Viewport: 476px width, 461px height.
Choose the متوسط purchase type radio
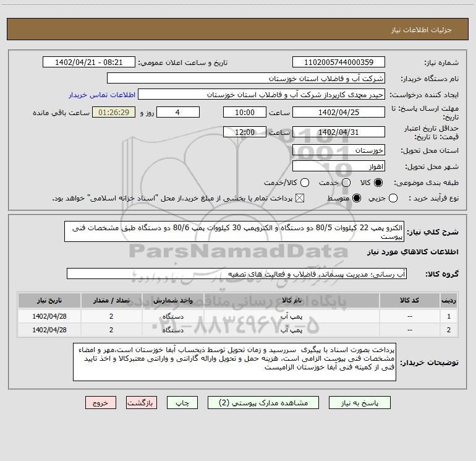click(x=357, y=198)
